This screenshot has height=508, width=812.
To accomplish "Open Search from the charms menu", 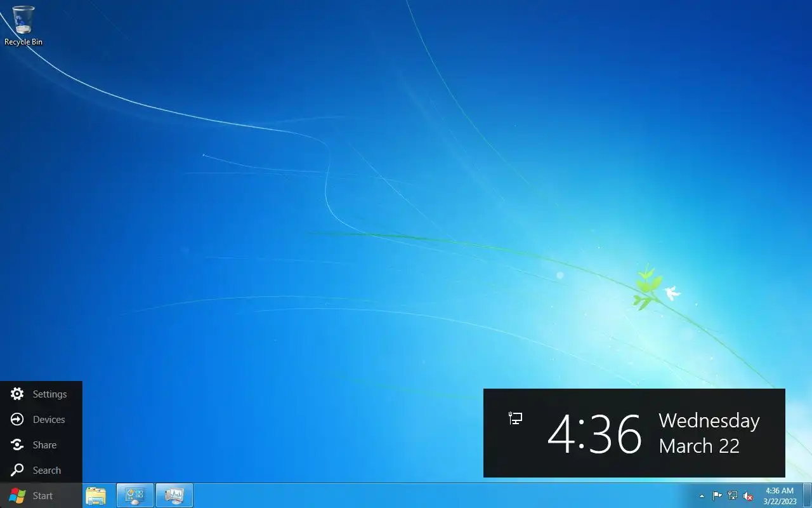I will point(41,470).
